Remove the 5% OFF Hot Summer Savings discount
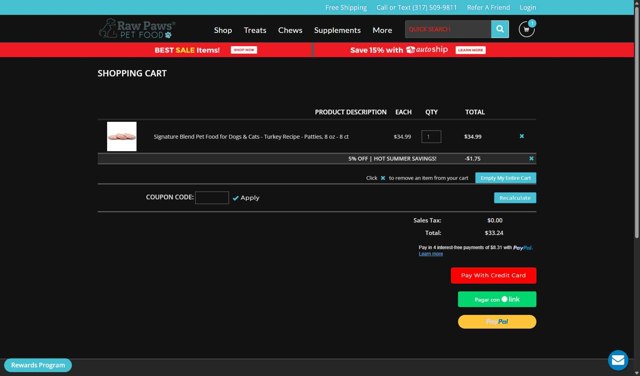Viewport: 640px width, 376px height. pos(531,158)
